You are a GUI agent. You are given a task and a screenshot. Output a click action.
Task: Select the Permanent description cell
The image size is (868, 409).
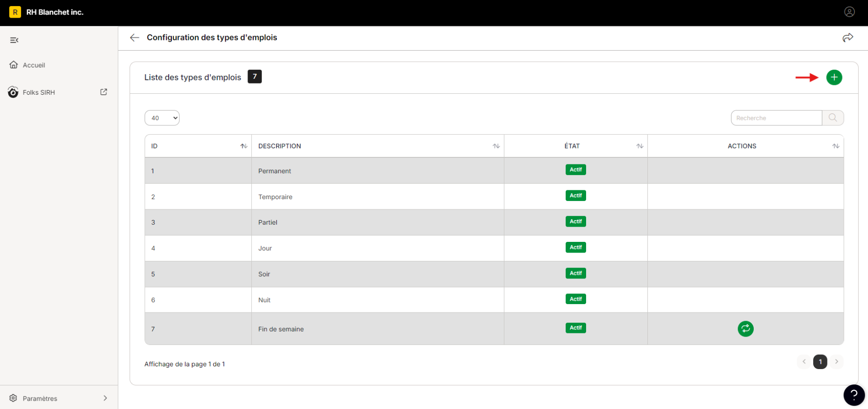click(x=378, y=171)
